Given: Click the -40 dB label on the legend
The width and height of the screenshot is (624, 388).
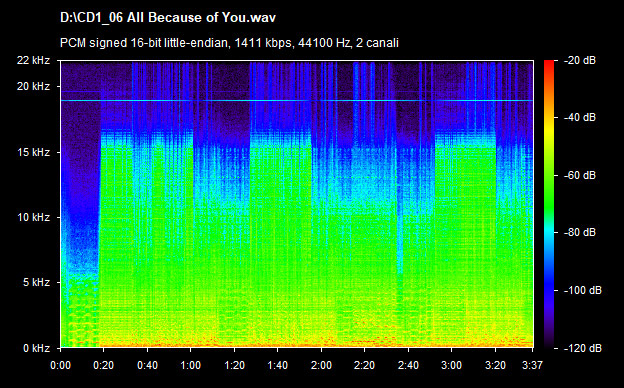Looking at the screenshot, I should tap(579, 117).
